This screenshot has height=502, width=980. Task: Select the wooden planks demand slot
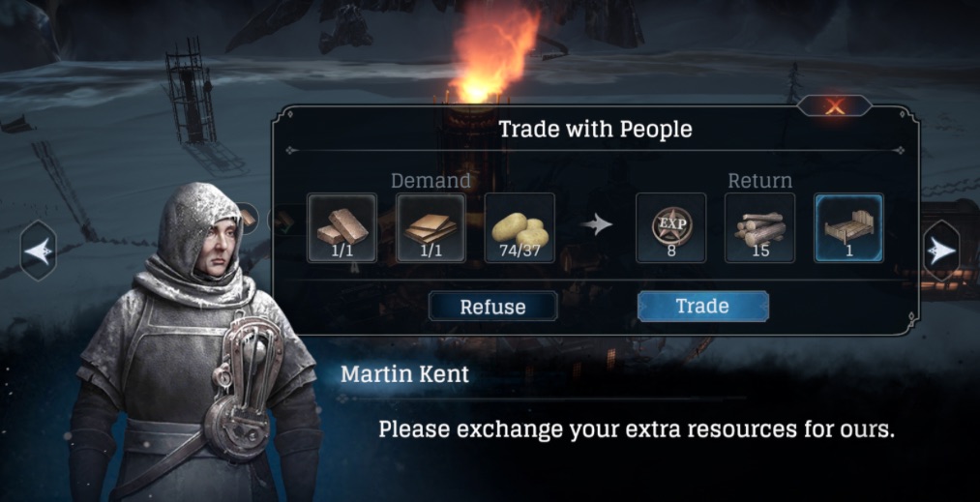point(431,227)
